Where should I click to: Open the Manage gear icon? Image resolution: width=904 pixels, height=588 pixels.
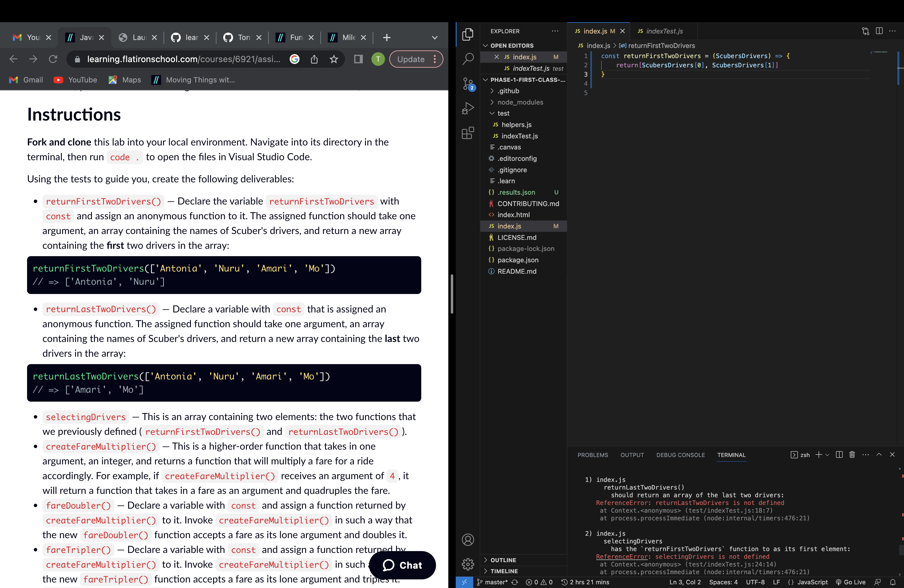point(468,564)
